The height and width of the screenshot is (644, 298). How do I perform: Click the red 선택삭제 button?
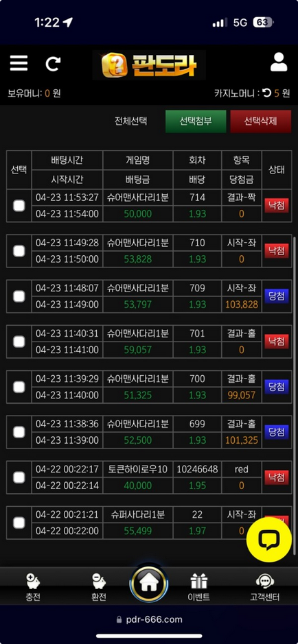coord(261,121)
